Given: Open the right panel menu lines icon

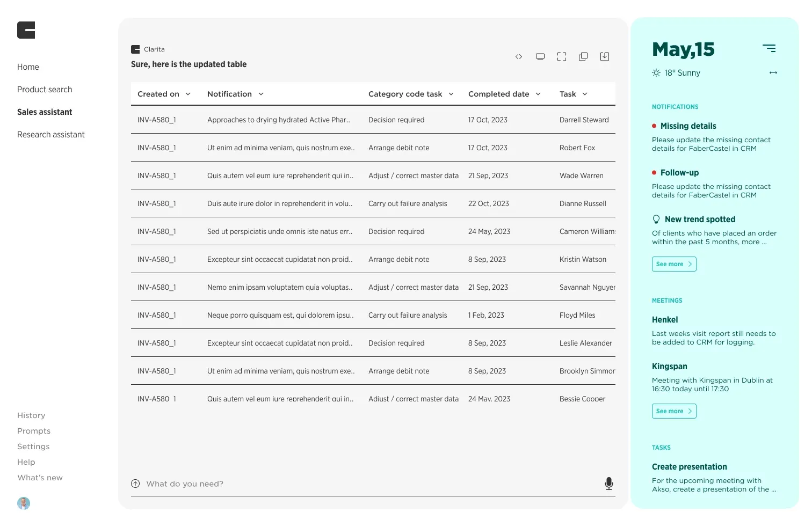Looking at the screenshot, I should (769, 48).
